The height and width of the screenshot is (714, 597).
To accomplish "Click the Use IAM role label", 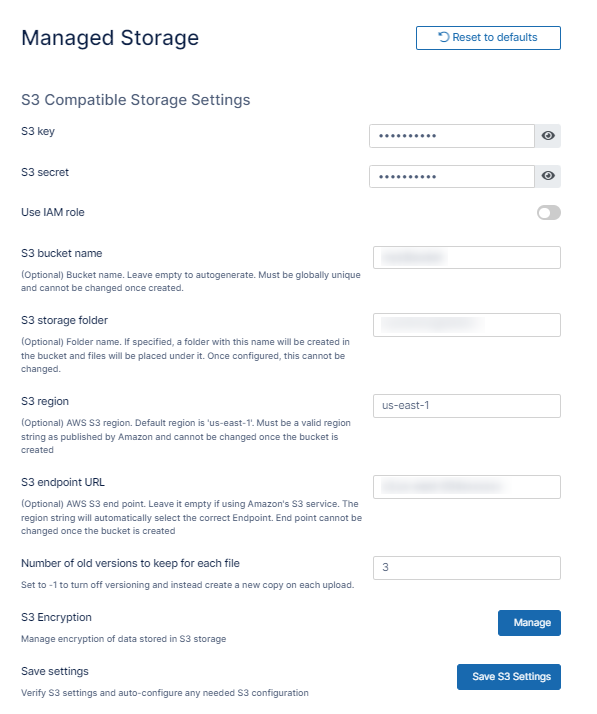I will (53, 212).
